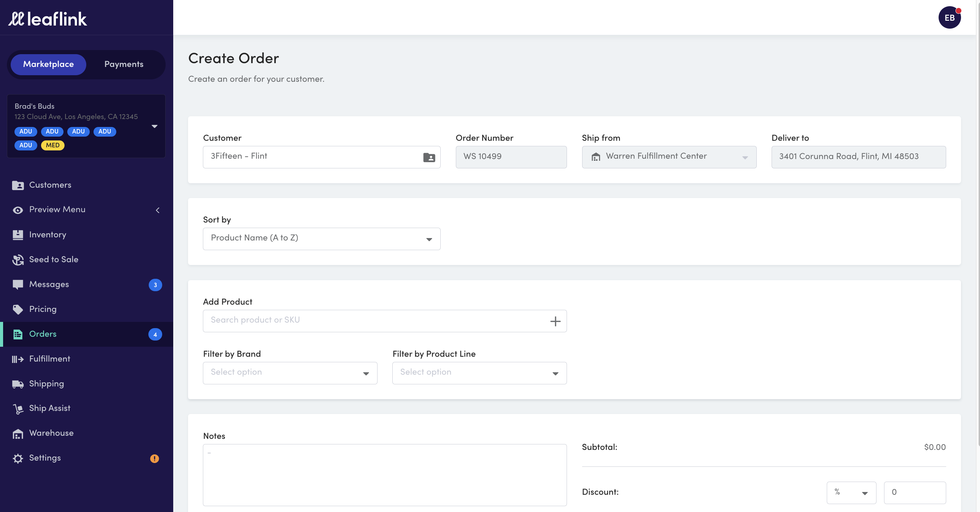Click the Search product or SKU field

[385, 321]
